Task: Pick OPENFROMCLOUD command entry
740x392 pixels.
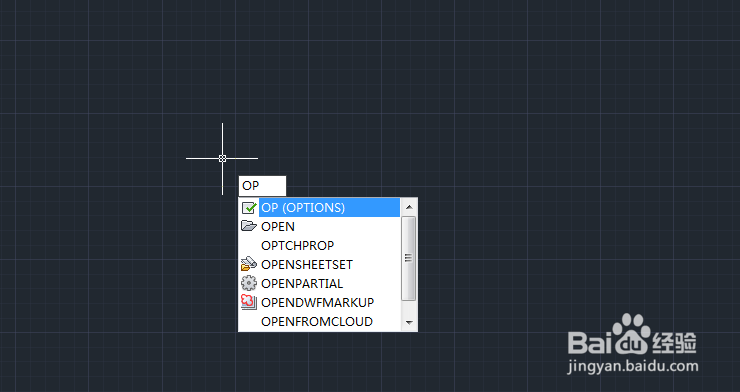Action: (x=320, y=321)
